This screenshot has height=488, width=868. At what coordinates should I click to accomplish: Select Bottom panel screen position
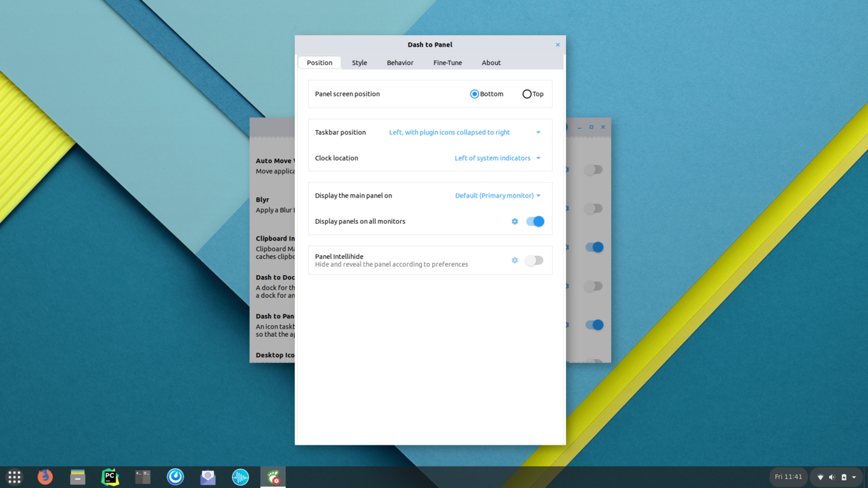tap(486, 94)
